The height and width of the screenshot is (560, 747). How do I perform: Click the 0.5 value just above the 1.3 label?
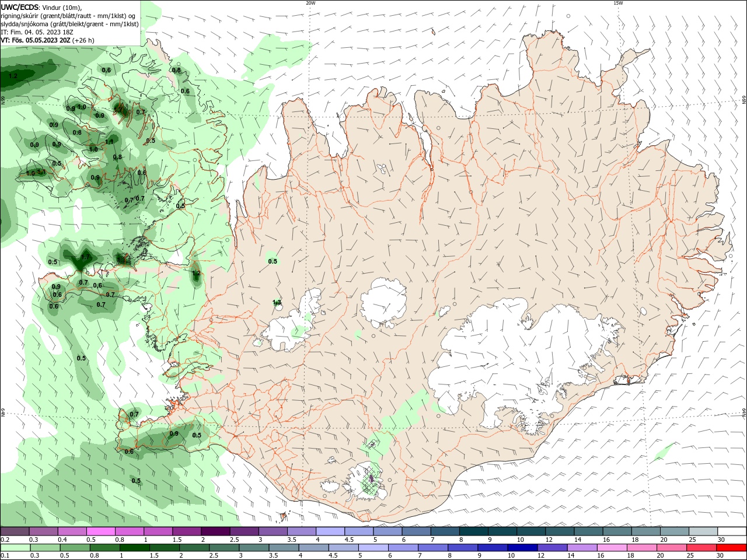tap(273, 261)
